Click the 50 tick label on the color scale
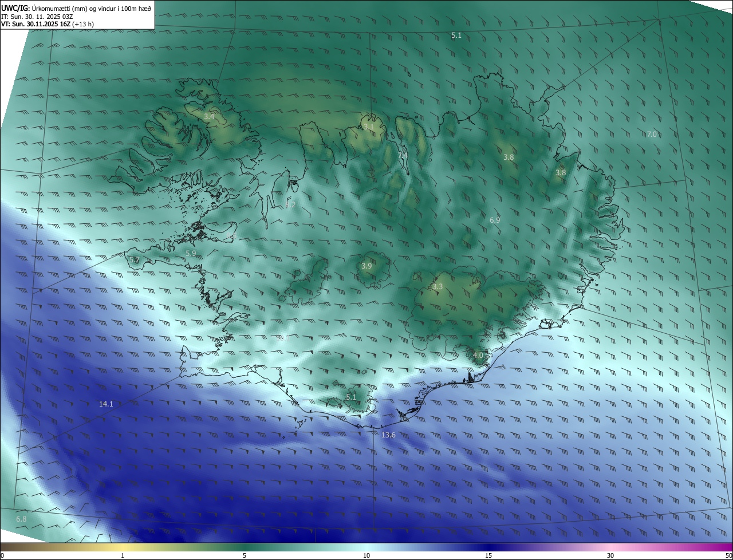733x560 pixels. tap(728, 555)
